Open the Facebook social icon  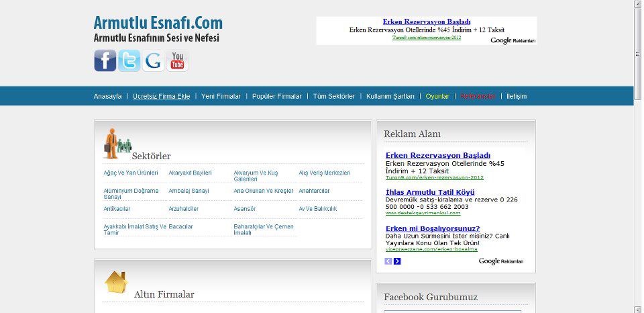[105, 61]
